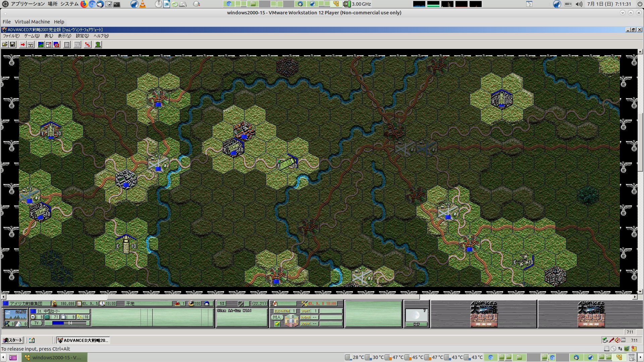Open the VMware Virtual Machine menu
Image resolution: width=644 pixels, height=362 pixels.
coord(32,21)
